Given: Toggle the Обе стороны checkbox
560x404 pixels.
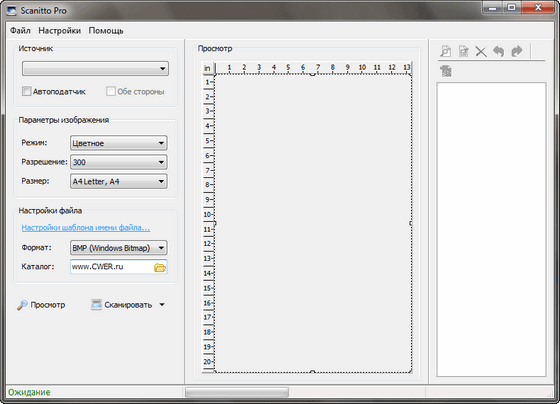Looking at the screenshot, I should point(111,91).
